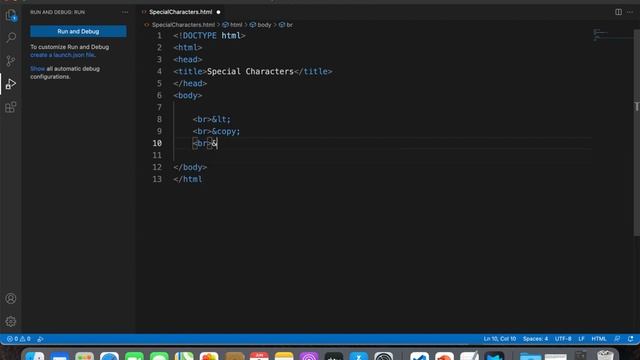Click the '<body>' tag on line 6
Image resolution: width=640 pixels, height=360 pixels.
pos(188,96)
